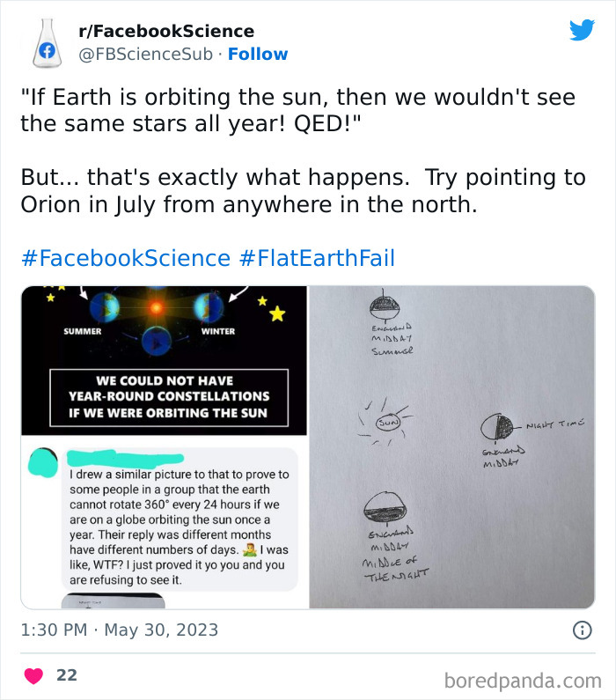Click the comment text bubble screenshot
616x700 pixels.
tap(180, 519)
